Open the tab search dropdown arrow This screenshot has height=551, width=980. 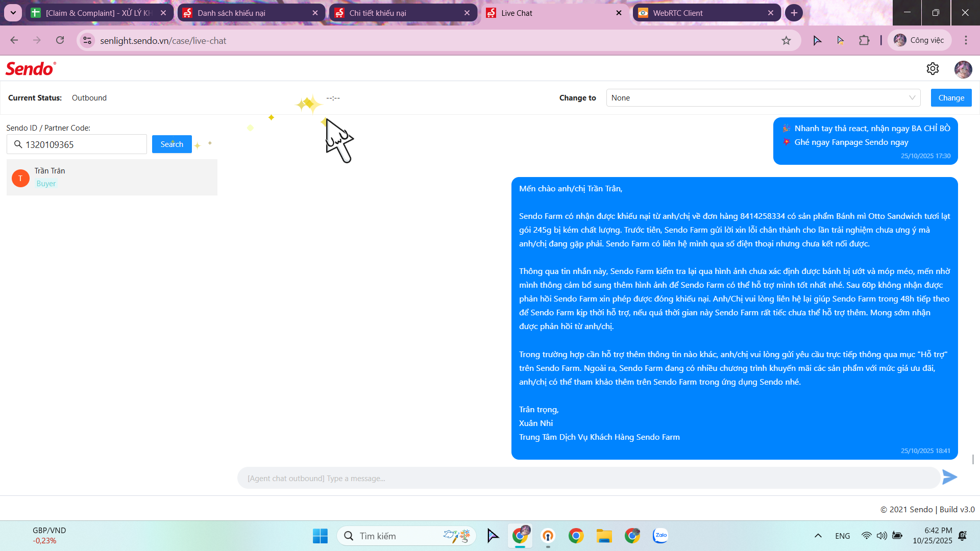point(13,13)
